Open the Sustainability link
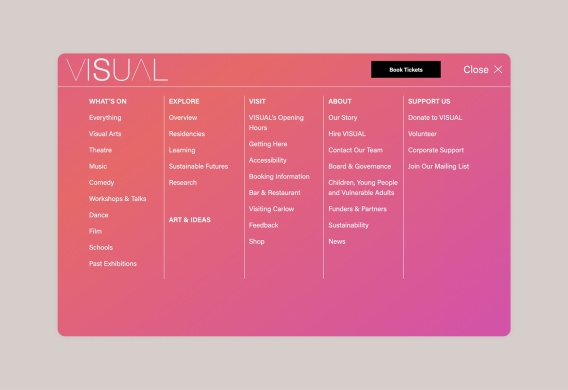This screenshot has width=568, height=390. pyautogui.click(x=348, y=225)
